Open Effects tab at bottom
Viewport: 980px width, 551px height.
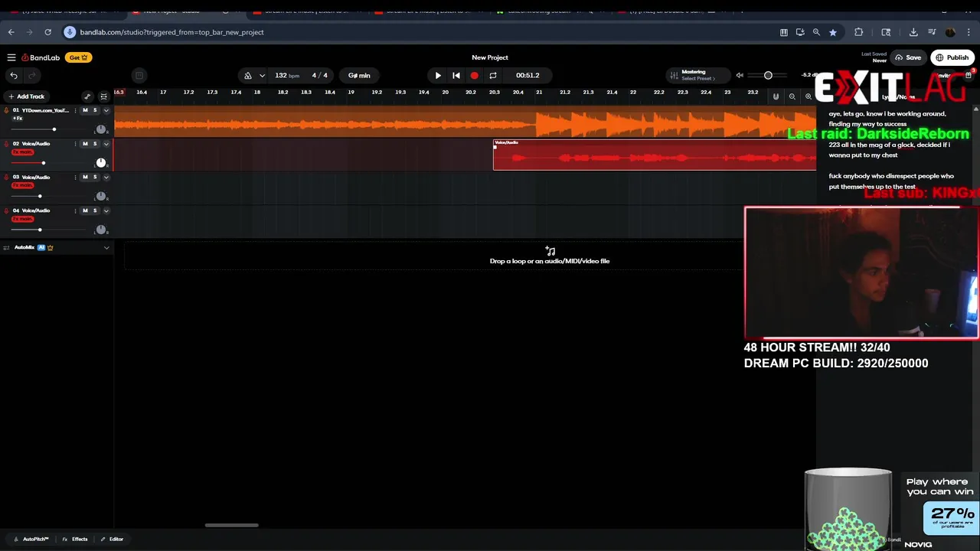tap(75, 540)
